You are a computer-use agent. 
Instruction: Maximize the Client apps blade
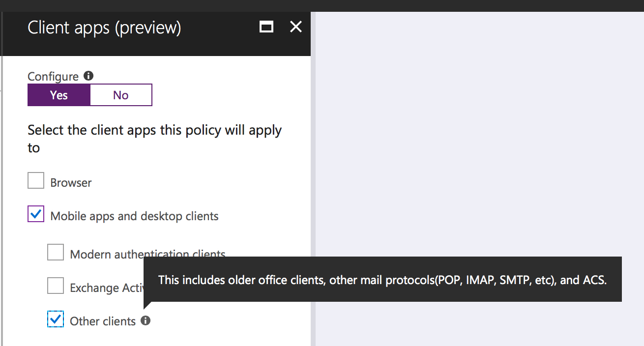[266, 27]
